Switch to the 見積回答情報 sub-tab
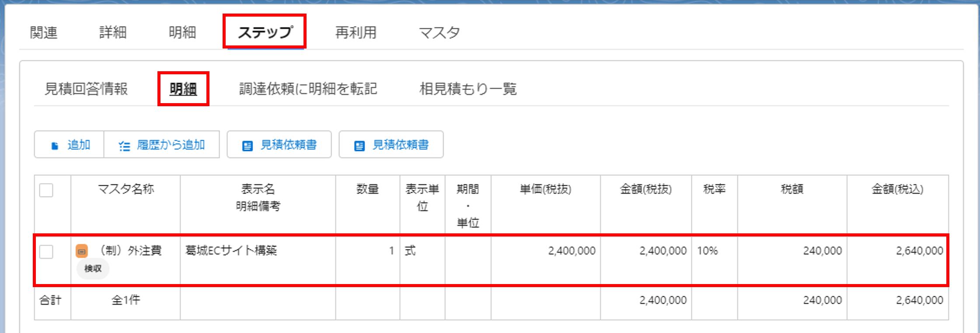The image size is (980, 333). coord(86,89)
